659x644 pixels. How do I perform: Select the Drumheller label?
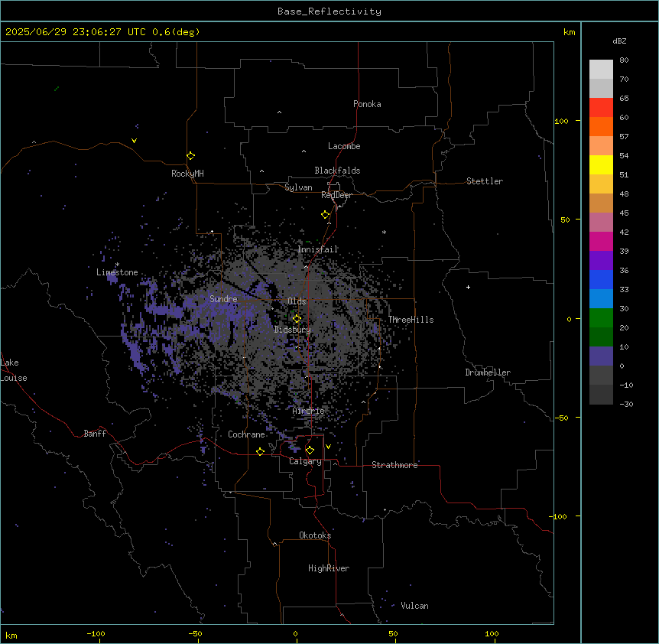tap(488, 372)
